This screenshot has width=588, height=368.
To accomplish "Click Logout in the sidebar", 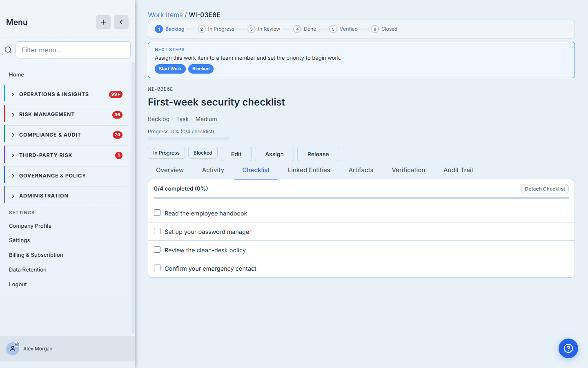I will point(18,284).
